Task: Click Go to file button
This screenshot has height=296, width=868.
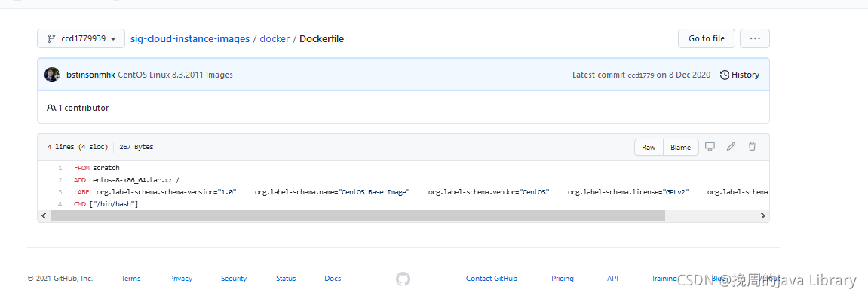Action: 707,38
